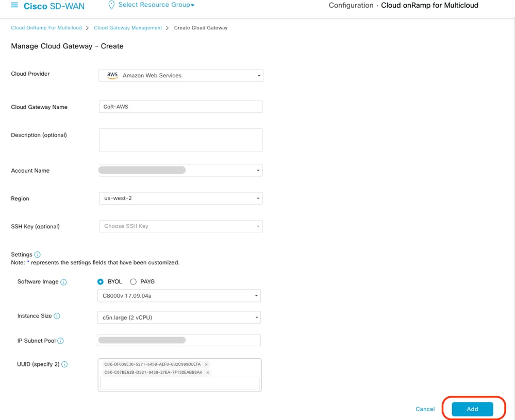The image size is (515, 420).
Task: Click the Description text area
Action: coord(180,140)
